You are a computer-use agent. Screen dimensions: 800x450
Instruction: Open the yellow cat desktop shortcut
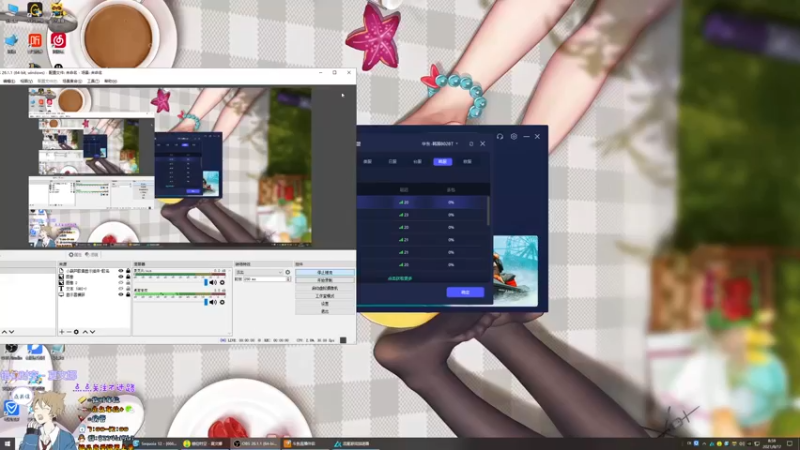pyautogui.click(x=58, y=10)
